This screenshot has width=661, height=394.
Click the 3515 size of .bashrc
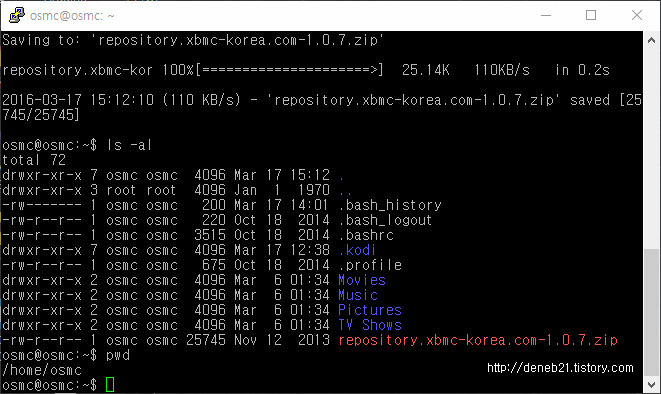[x=210, y=235]
